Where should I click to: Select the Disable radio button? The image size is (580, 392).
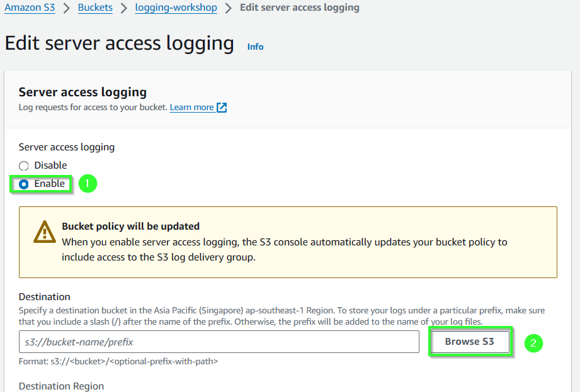click(24, 165)
